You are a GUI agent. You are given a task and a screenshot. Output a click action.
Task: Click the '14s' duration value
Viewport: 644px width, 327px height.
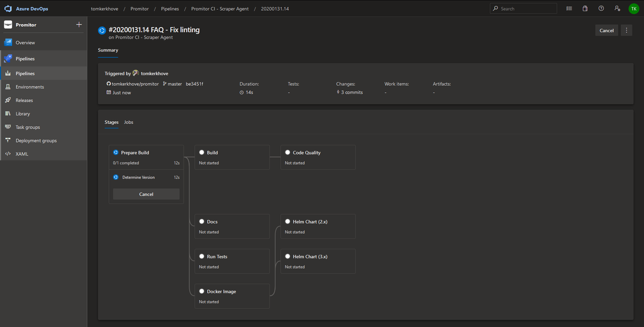click(x=250, y=92)
